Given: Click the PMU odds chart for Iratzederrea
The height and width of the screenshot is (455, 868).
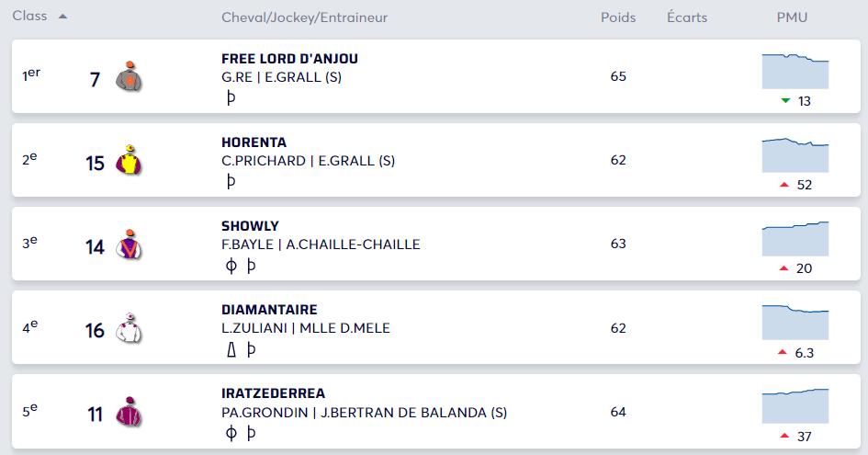Looking at the screenshot, I should tap(795, 405).
